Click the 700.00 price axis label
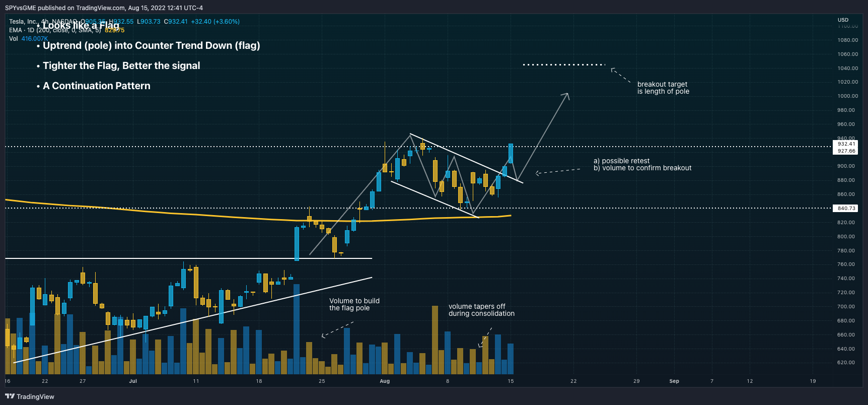 point(846,306)
